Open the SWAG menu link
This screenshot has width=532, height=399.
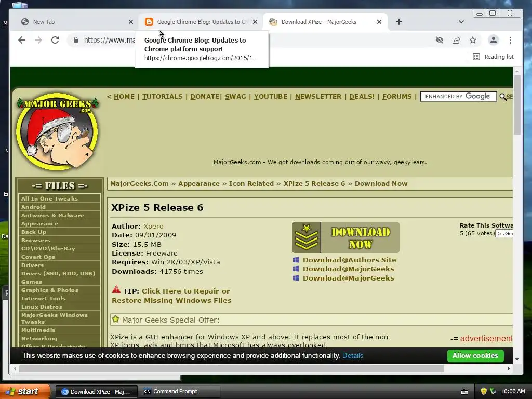[235, 96]
